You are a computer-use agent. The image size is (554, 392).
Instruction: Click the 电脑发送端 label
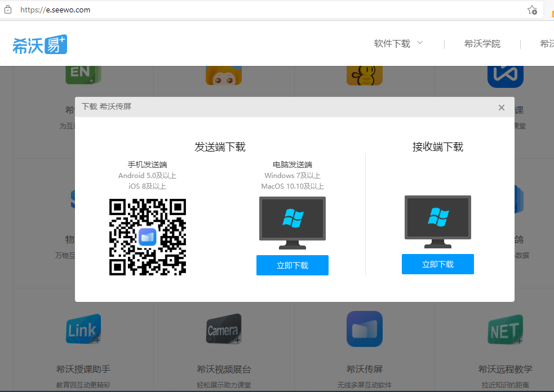click(x=292, y=164)
